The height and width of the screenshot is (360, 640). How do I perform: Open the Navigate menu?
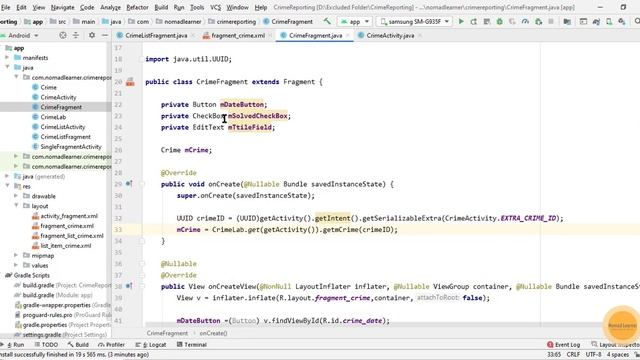[62, 7]
